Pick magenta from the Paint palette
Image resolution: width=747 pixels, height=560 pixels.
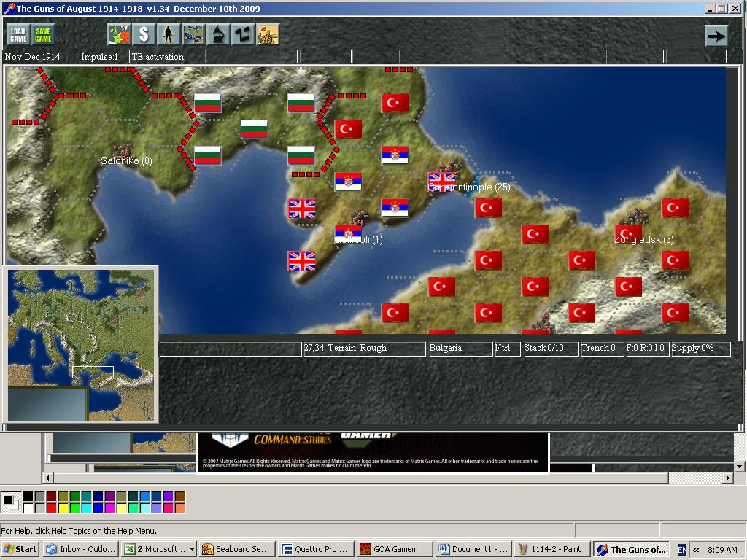point(109,508)
